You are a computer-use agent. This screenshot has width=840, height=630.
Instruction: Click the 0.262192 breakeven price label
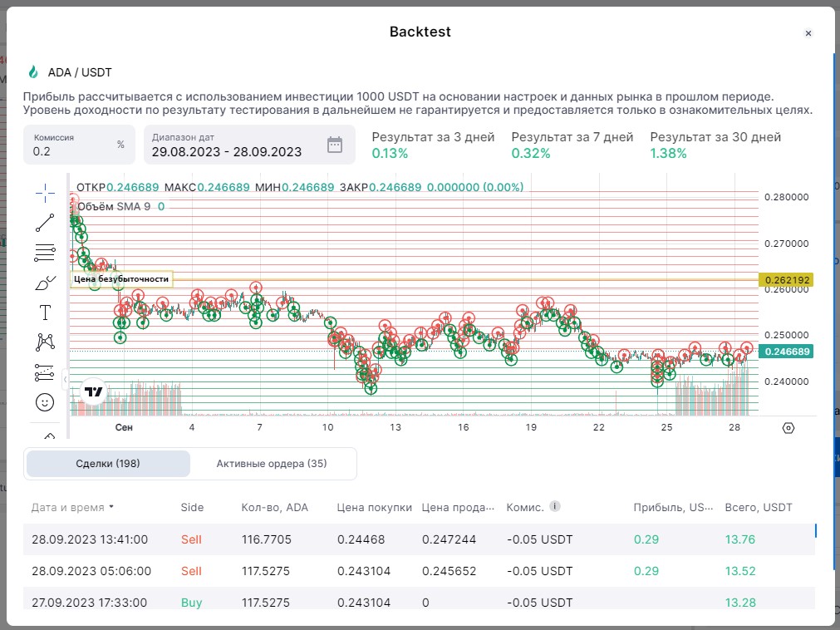point(786,279)
